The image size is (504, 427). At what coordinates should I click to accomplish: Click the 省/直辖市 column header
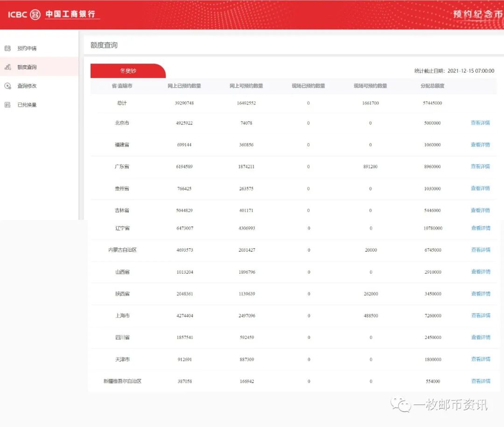tap(122, 86)
